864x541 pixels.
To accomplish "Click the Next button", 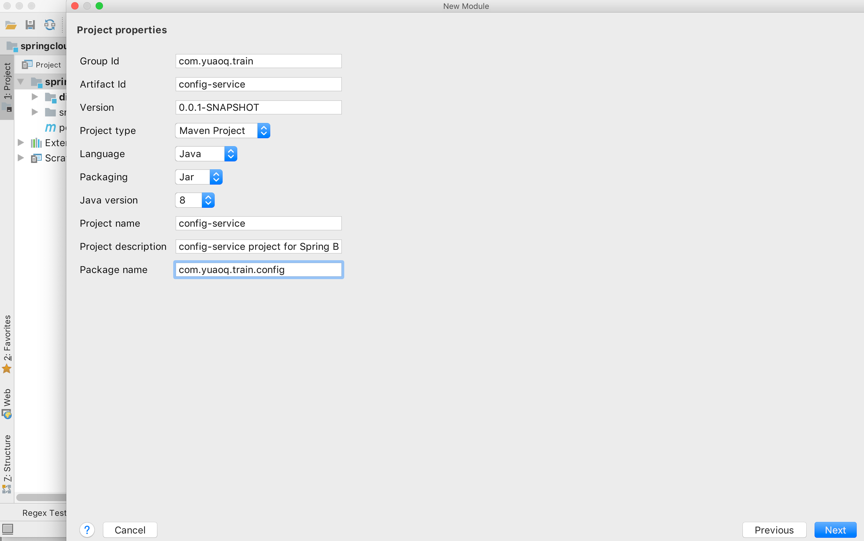I will [835, 530].
